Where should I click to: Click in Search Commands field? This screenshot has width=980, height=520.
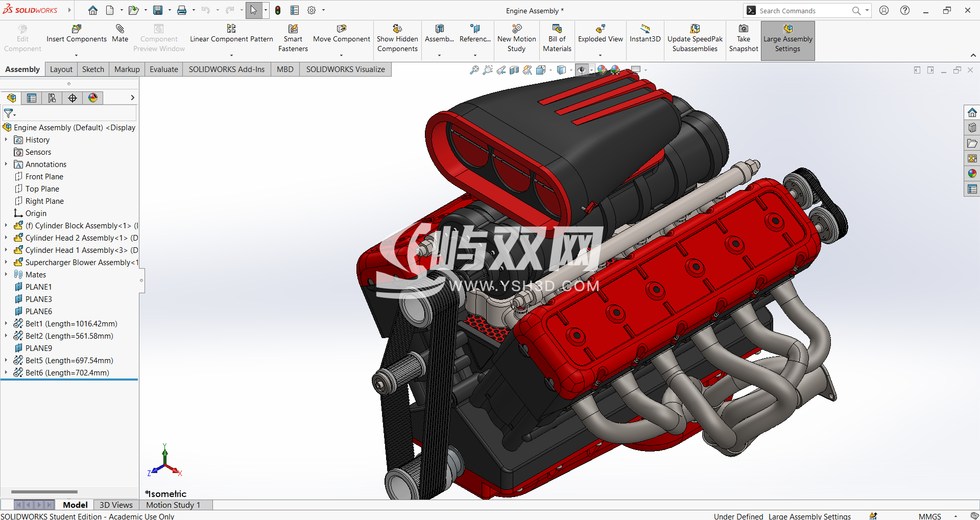804,11
